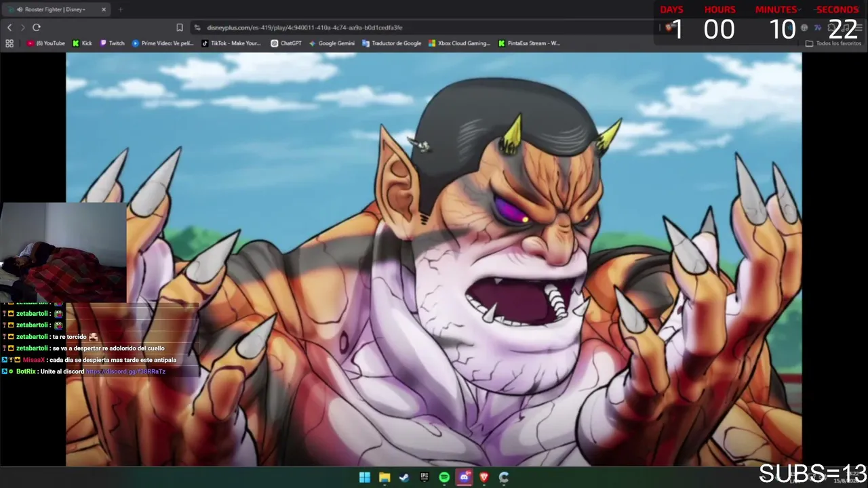
Task: Launch Steam from the taskbar
Action: coord(404,477)
